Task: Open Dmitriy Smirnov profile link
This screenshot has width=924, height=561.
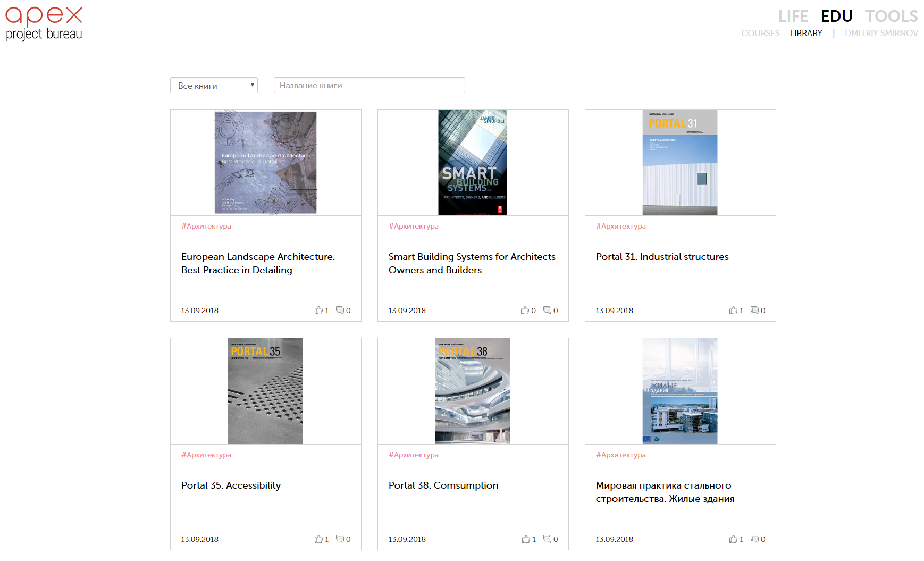Action: click(881, 34)
